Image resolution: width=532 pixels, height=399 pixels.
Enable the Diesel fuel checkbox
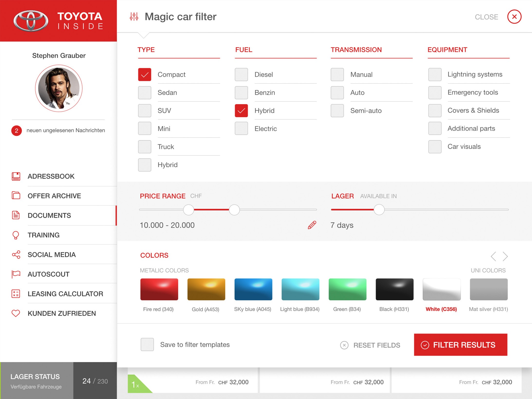pos(241,74)
